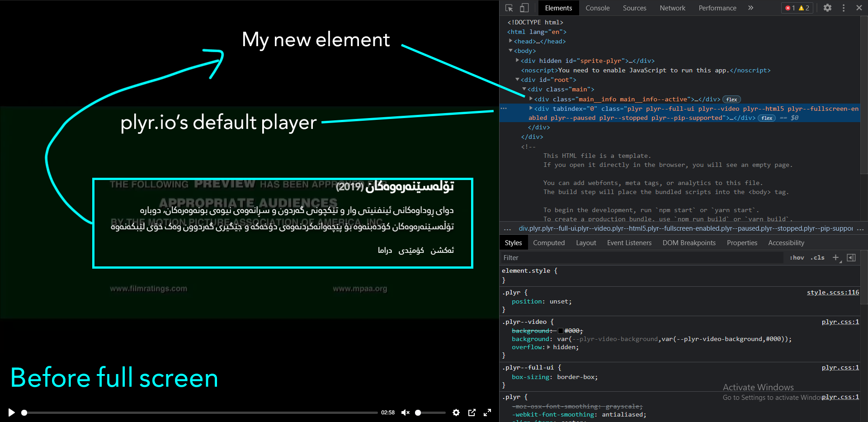Show earlier breadcrumb ellipsis on left
This screenshot has width=868, height=422.
(507, 228)
